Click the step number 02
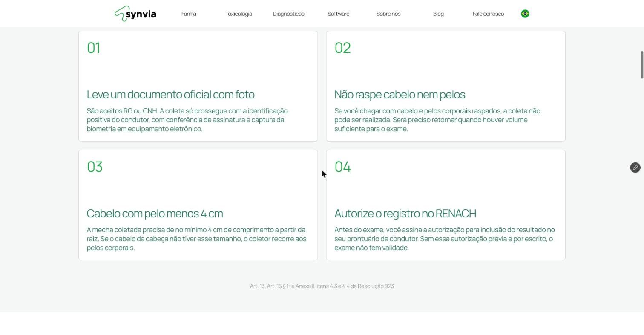The width and height of the screenshot is (644, 335). [342, 48]
